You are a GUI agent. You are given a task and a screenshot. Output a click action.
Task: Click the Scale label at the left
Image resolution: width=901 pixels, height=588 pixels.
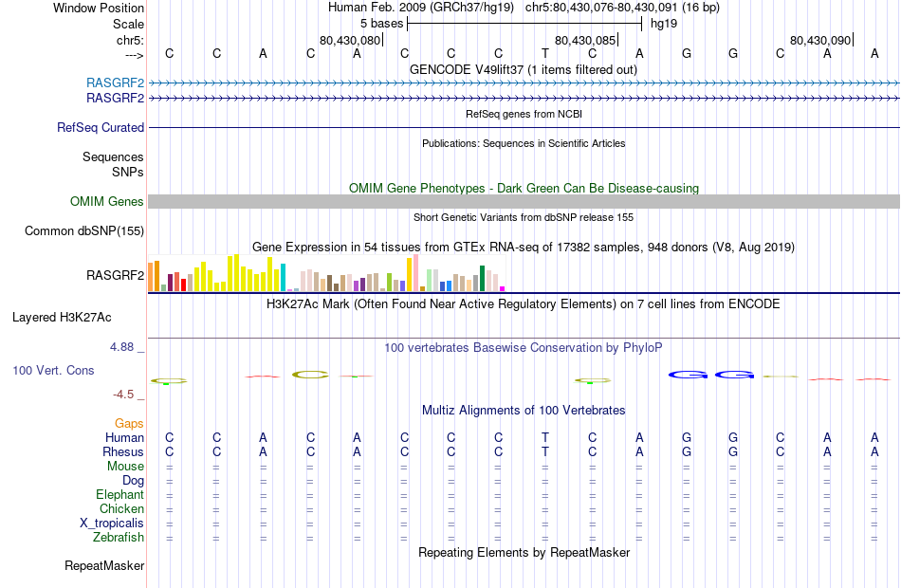coord(128,24)
